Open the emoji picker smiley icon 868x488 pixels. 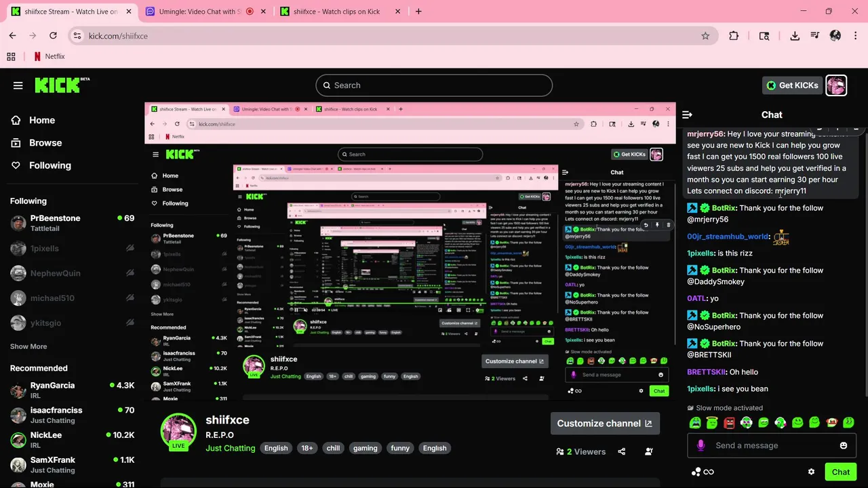(x=844, y=445)
